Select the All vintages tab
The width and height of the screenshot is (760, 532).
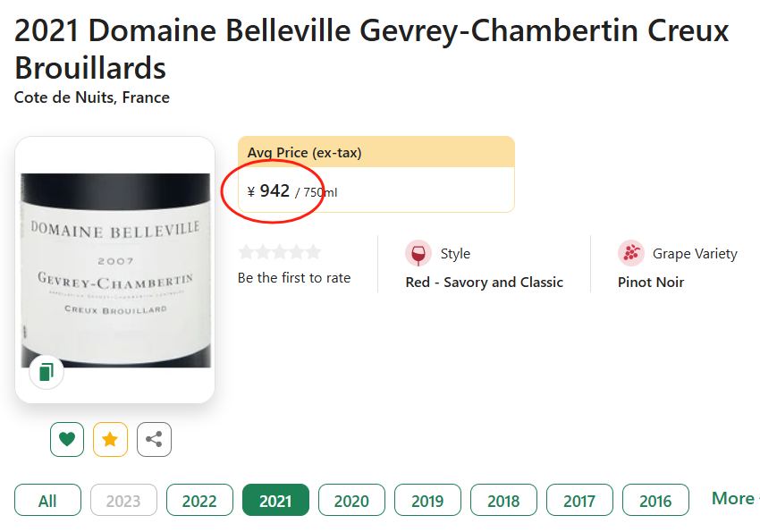(47, 501)
